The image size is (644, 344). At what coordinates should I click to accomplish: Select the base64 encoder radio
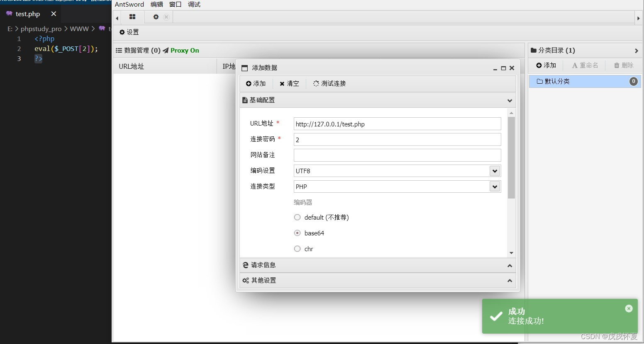click(297, 233)
